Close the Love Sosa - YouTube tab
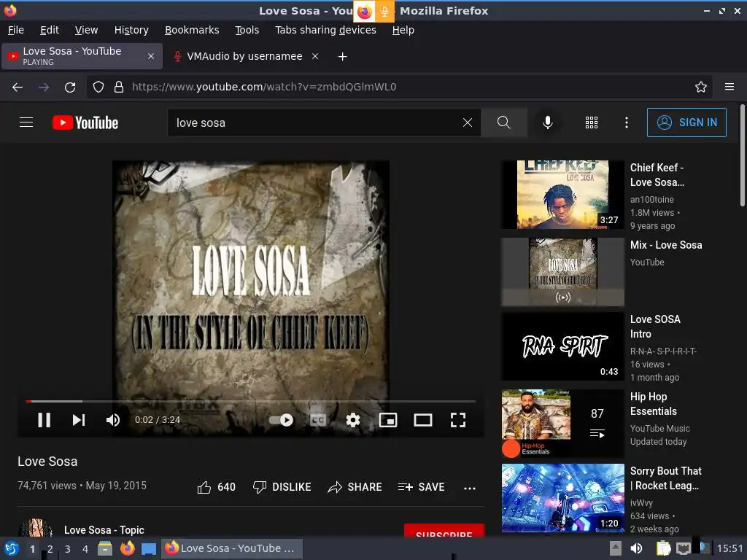Image resolution: width=747 pixels, height=560 pixels. pyautogui.click(x=150, y=56)
